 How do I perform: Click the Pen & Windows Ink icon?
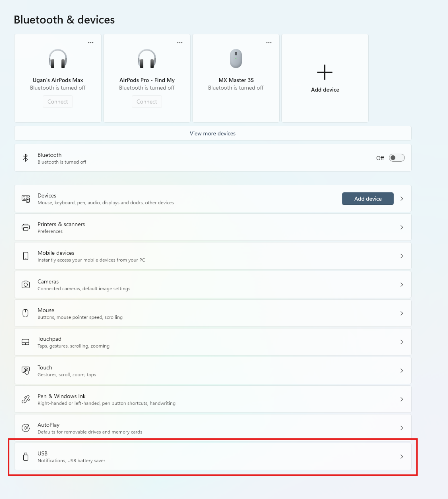[26, 399]
